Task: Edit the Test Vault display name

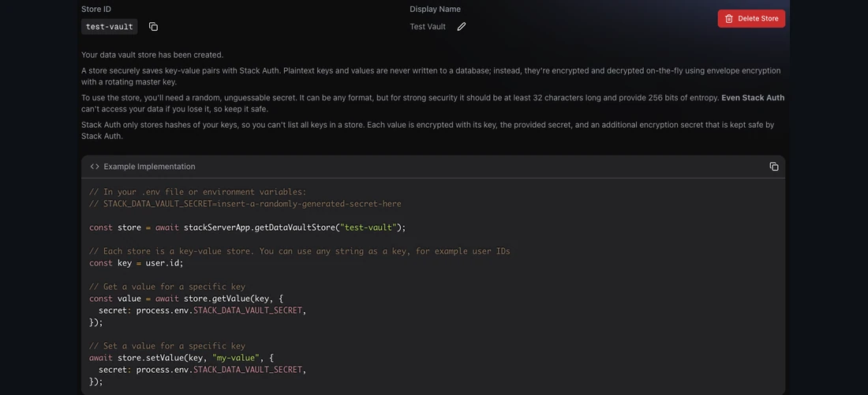Action: [461, 27]
